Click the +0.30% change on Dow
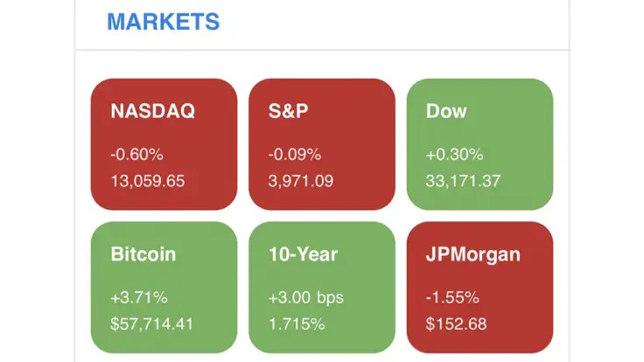This screenshot has width=644, height=362. pyautogui.click(x=454, y=155)
